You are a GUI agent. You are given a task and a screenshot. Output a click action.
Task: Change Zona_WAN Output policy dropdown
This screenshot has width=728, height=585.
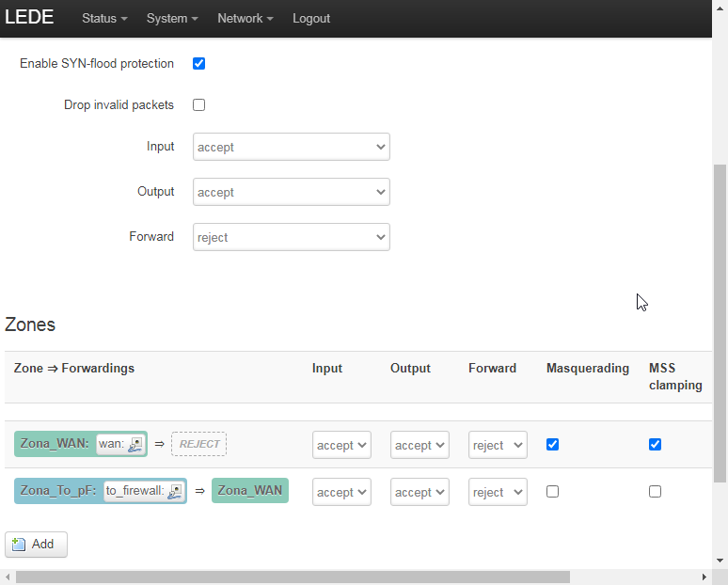(419, 445)
